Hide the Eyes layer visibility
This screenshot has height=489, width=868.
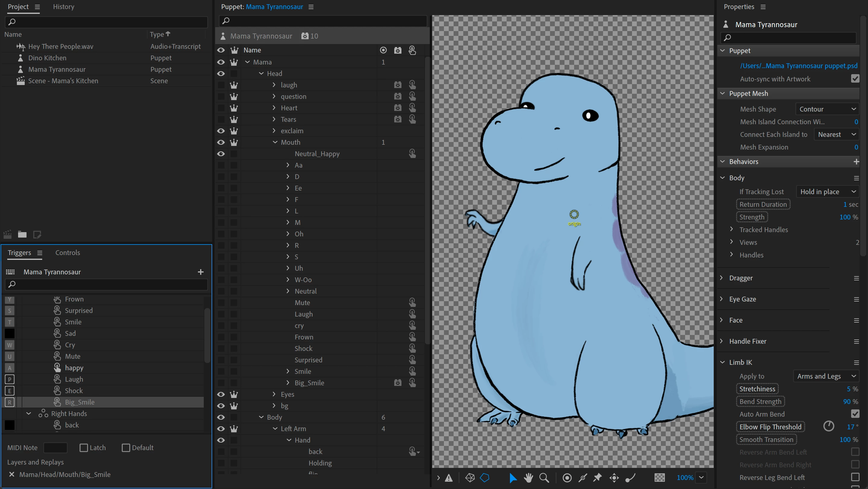tap(221, 394)
